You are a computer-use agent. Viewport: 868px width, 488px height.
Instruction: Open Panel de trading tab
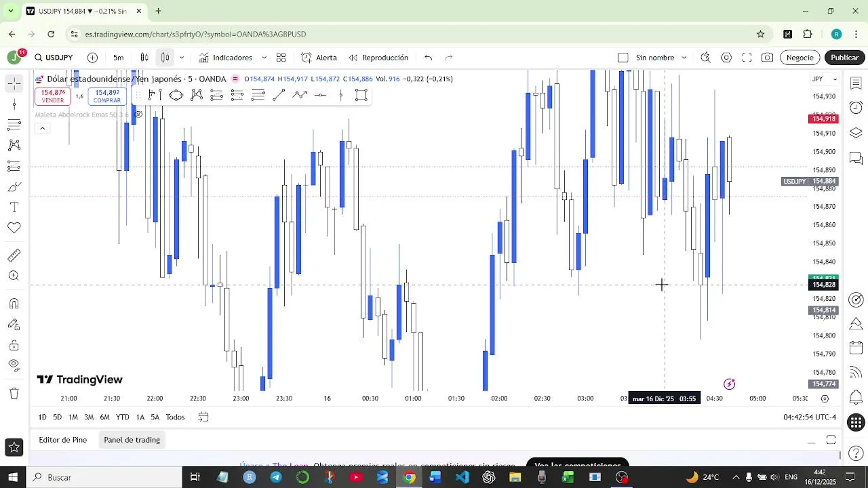(x=132, y=440)
